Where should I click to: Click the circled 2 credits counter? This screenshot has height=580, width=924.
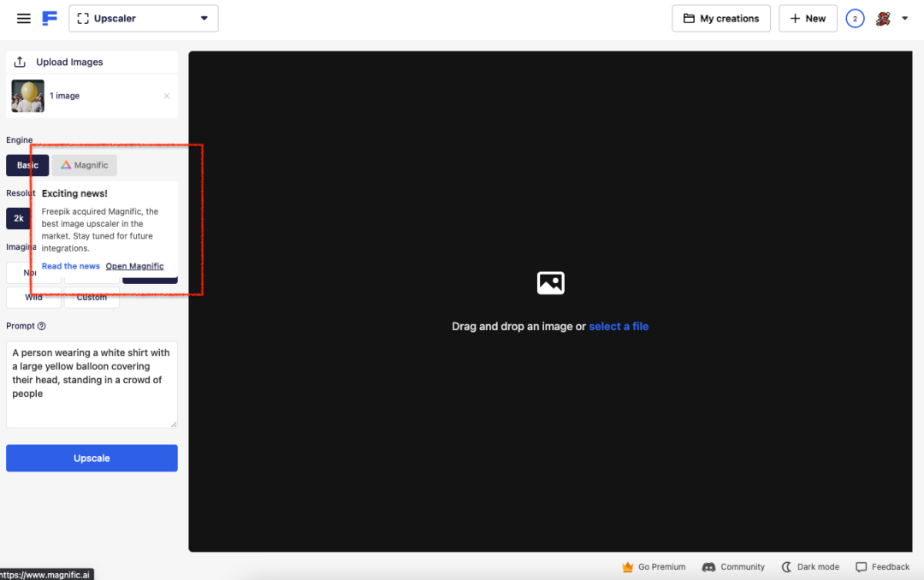[855, 18]
